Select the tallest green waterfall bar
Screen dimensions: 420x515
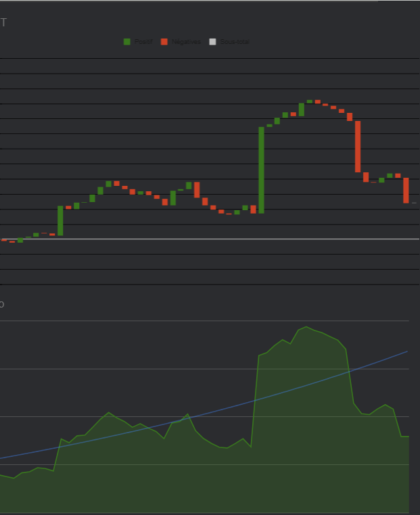pyautogui.click(x=262, y=170)
